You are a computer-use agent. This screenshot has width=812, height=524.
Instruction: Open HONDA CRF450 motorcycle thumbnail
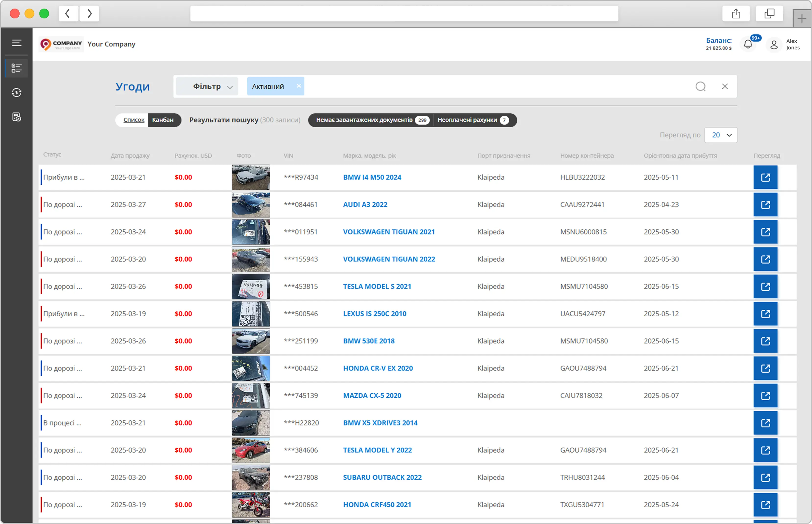pos(251,505)
